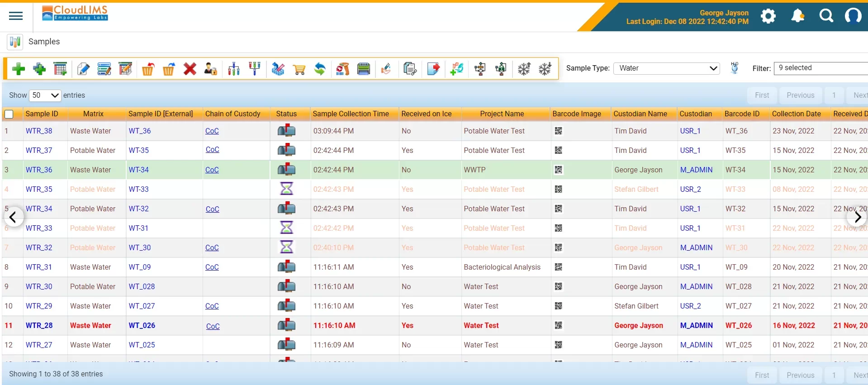This screenshot has height=385, width=868.
Task: Sort by the Project Name column header
Action: coord(502,114)
